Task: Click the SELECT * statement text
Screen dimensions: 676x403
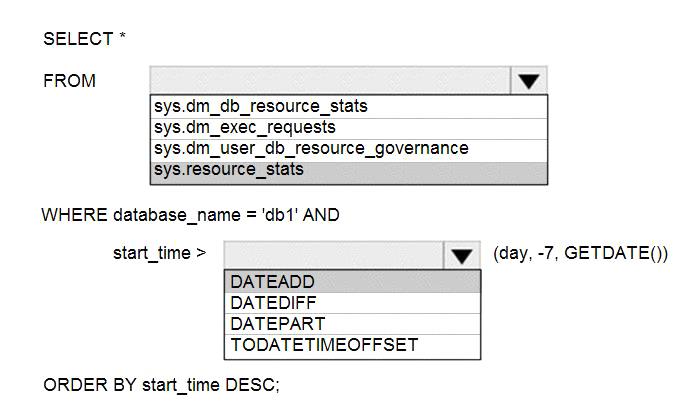Action: tap(84, 39)
